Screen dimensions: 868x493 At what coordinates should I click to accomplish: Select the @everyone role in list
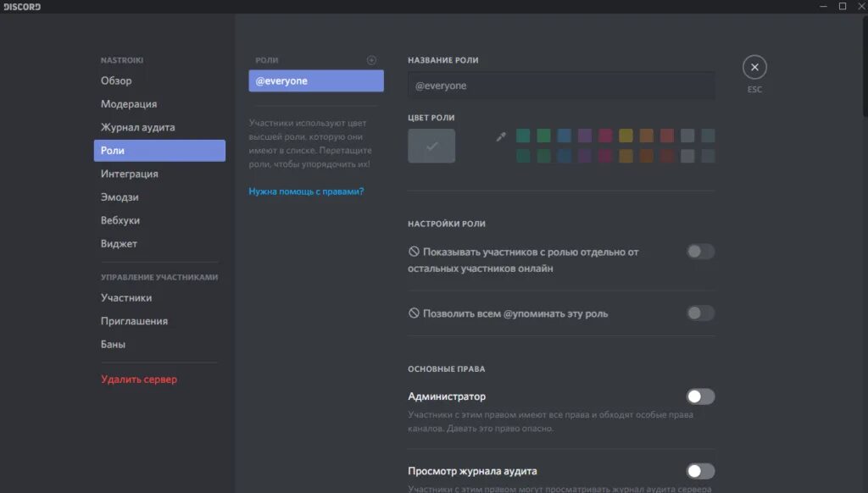tap(316, 80)
